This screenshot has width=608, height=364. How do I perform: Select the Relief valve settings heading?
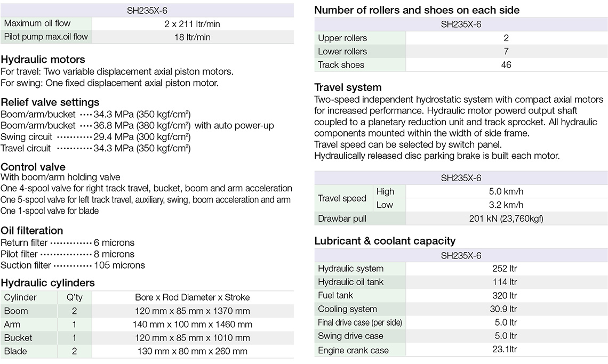[x=50, y=102]
